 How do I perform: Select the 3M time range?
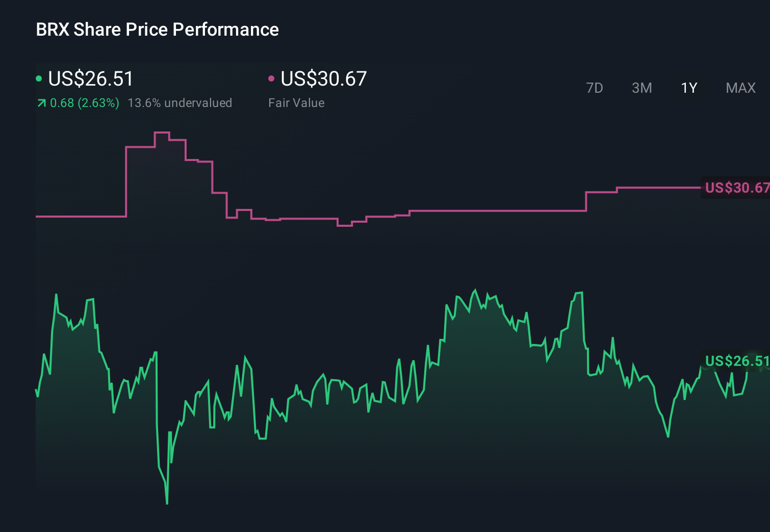(x=641, y=88)
